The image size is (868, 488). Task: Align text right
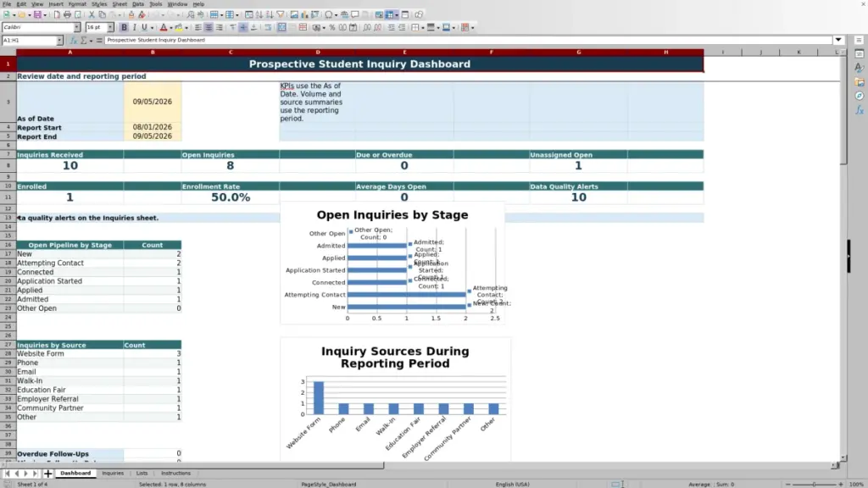(x=219, y=27)
